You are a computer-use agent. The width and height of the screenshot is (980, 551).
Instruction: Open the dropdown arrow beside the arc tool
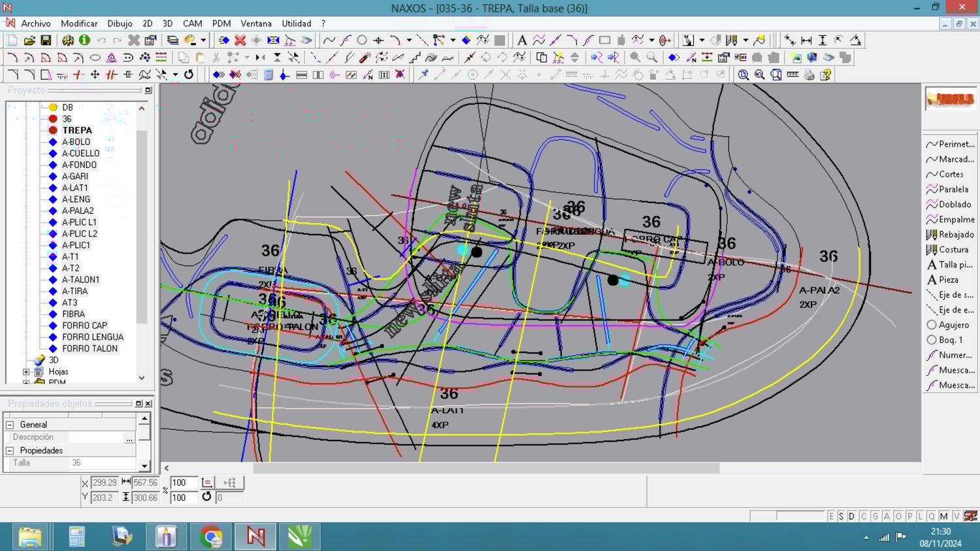[x=409, y=41]
